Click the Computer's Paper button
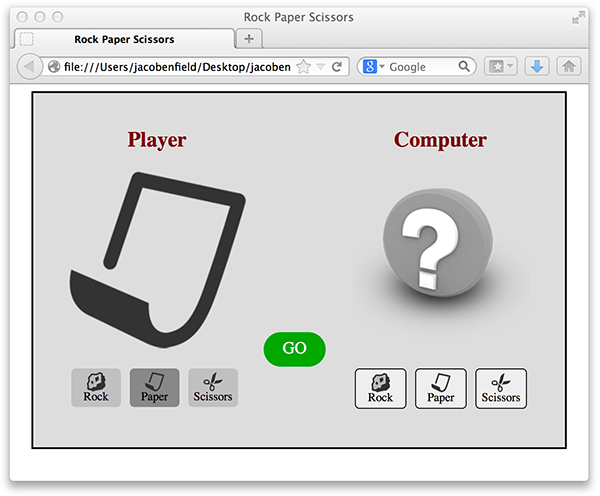Image resolution: width=600 pixels, height=496 pixels. click(441, 388)
